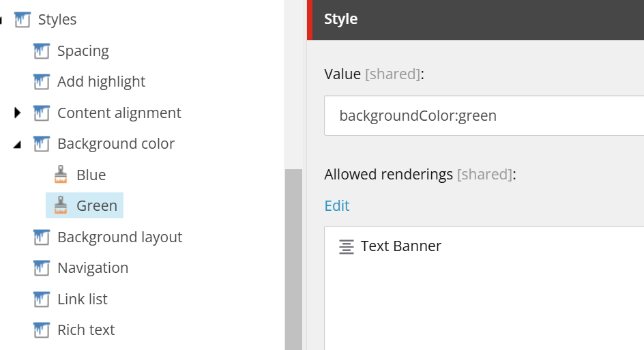Select the Spacing tree item label
The image size is (644, 350).
83,51
